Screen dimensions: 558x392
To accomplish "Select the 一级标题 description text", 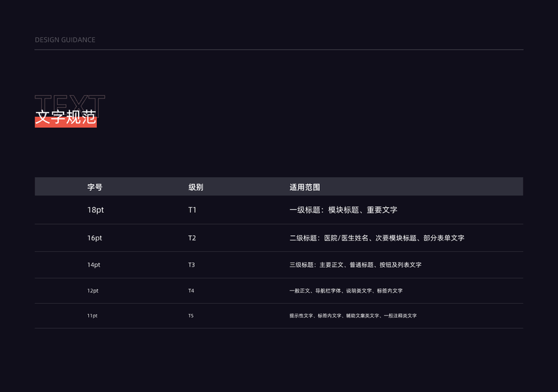I will point(343,210).
